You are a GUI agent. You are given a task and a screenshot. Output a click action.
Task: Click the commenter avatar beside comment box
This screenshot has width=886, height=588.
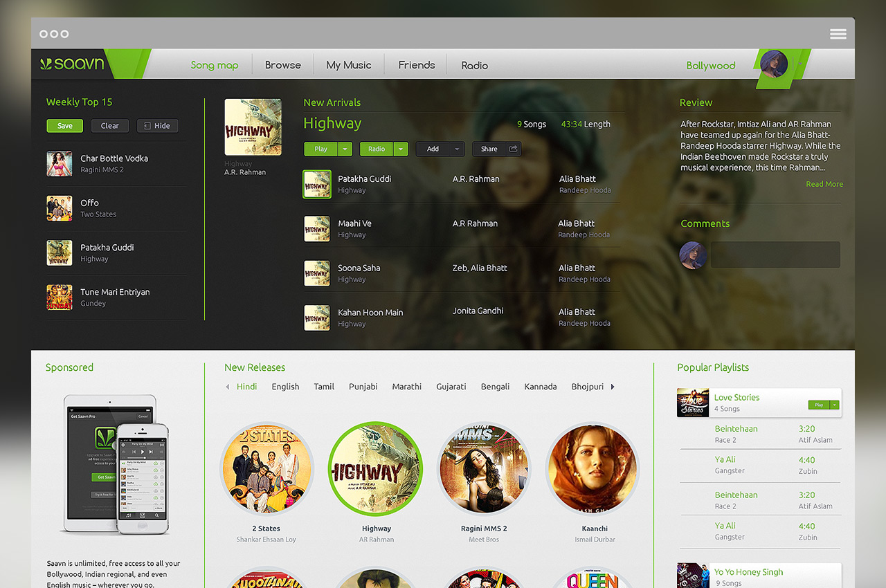693,255
